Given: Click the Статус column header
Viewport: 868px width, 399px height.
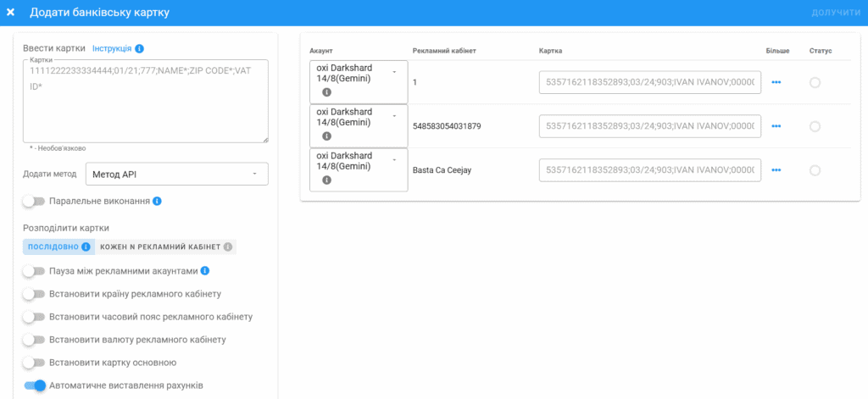Looking at the screenshot, I should pyautogui.click(x=821, y=51).
